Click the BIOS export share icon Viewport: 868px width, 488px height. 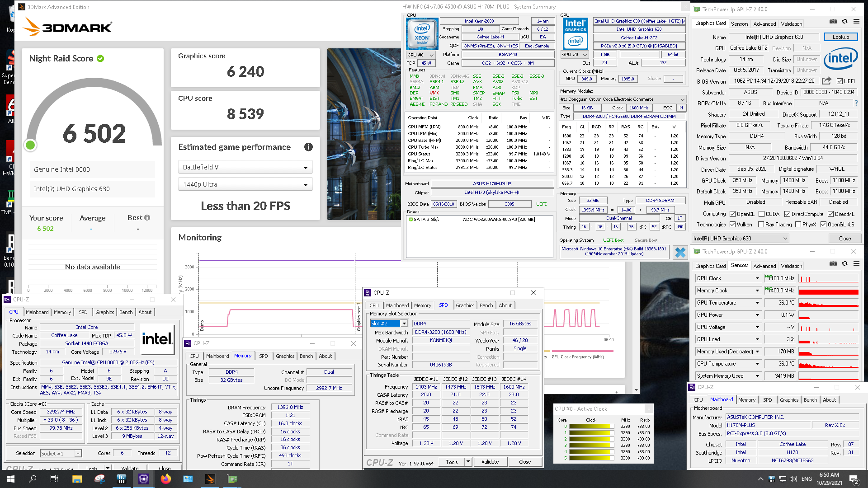tap(826, 81)
